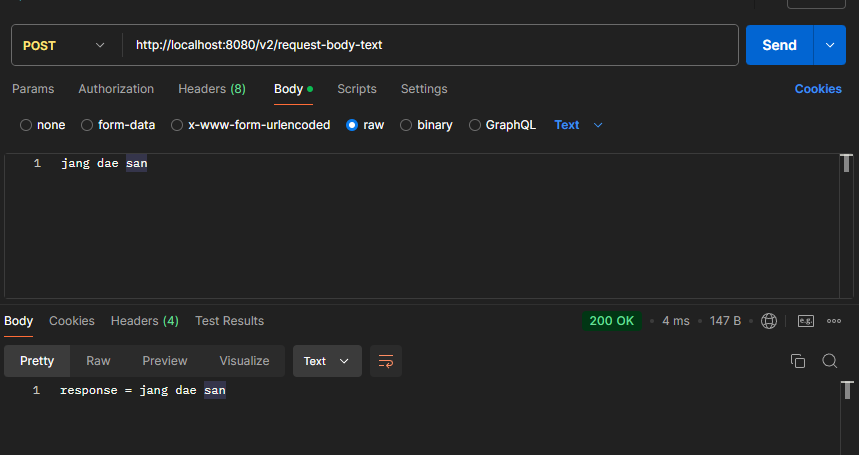Screen dimensions: 859x455
Task: Click the request body editor line 'jang dae san'
Action: pyautogui.click(x=104, y=163)
